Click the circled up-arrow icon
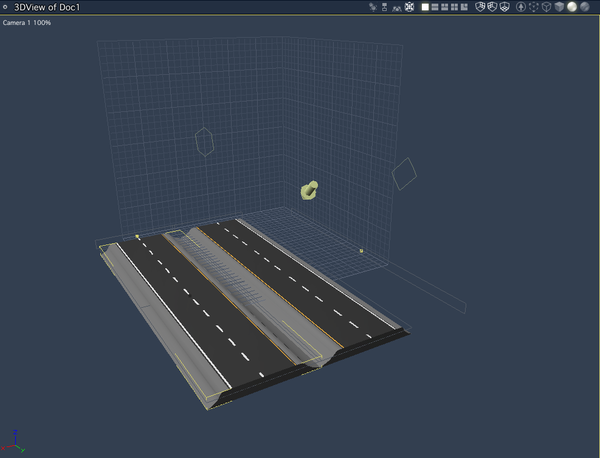 tap(521, 7)
